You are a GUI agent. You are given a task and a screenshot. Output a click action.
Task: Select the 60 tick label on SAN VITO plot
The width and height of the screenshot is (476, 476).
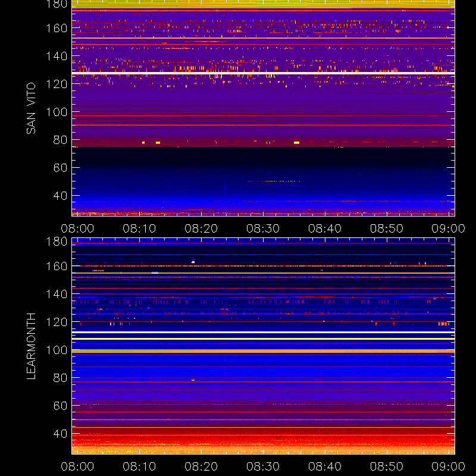pyautogui.click(x=60, y=168)
